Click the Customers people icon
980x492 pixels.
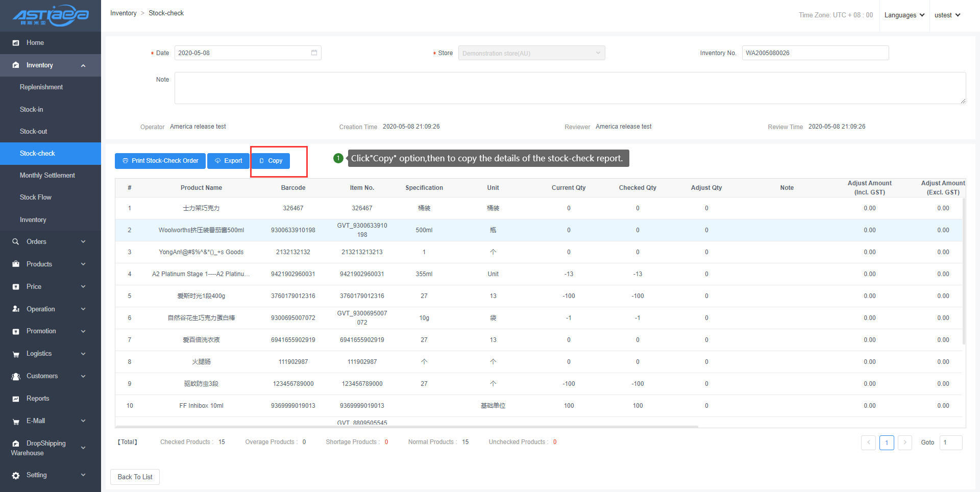[x=16, y=376]
